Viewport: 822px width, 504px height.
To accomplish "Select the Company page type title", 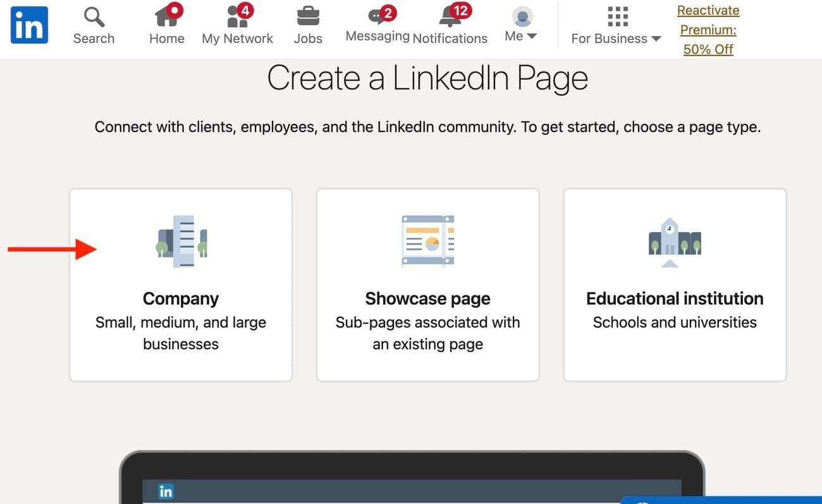I will tap(181, 298).
